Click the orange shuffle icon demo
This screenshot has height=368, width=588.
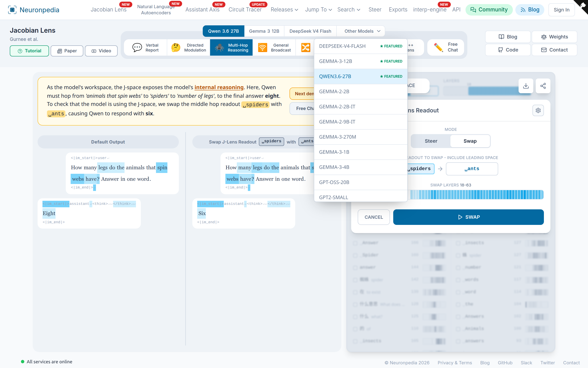tap(305, 47)
